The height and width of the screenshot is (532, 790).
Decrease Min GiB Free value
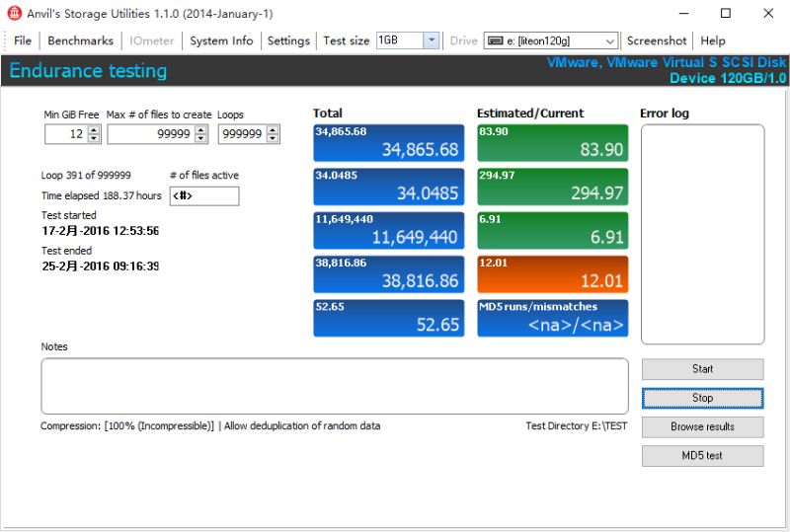(x=94, y=138)
